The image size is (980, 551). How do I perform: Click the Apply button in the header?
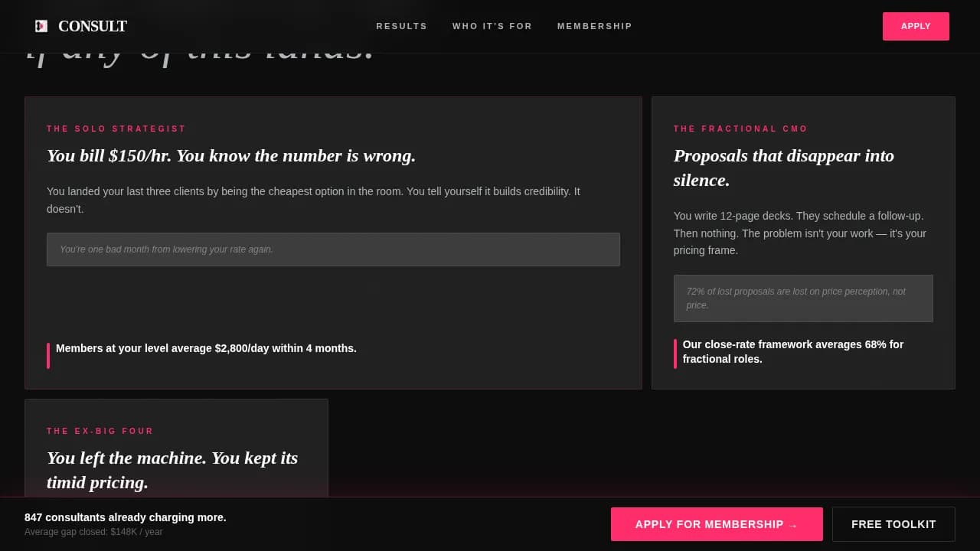(916, 26)
